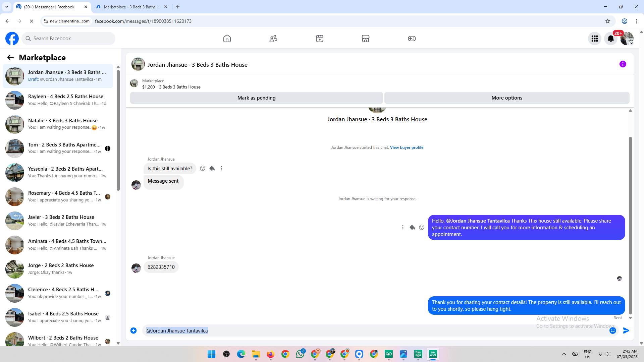Open more menu beside 'Is this still available?'
Screen dimensions: 644x362
pos(221,168)
